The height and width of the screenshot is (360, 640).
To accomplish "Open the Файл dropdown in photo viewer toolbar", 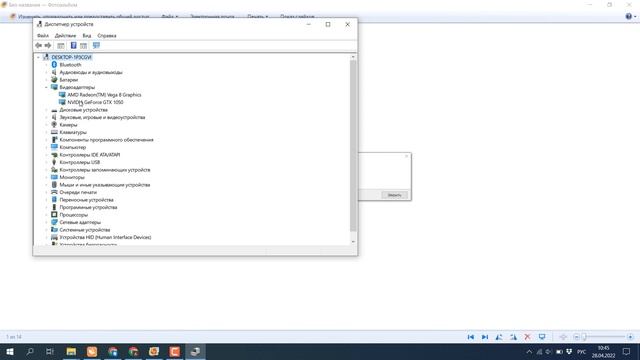I will (x=169, y=17).
